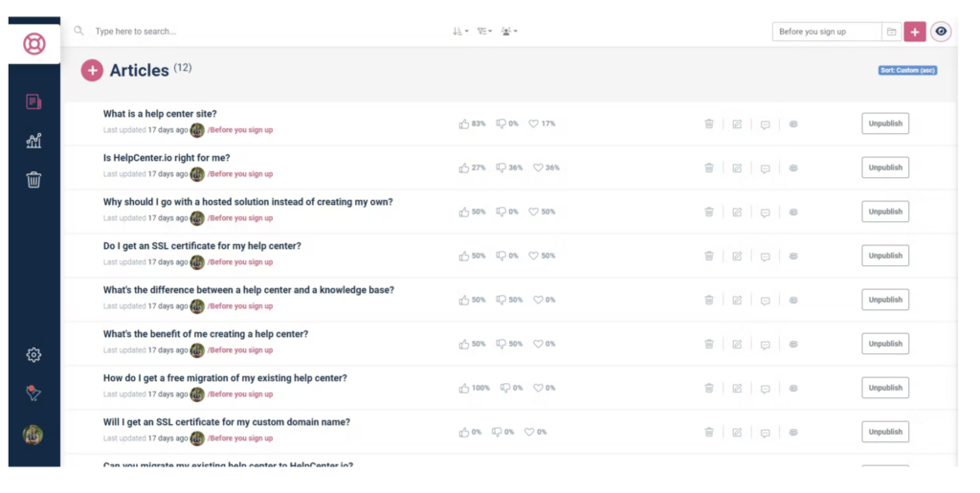Copy link for the free migration article

[793, 388]
